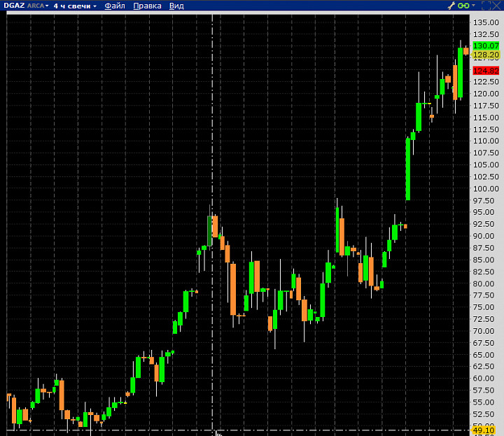Open the Вид menu
Viewport: 504px width, 436px height.
176,6
